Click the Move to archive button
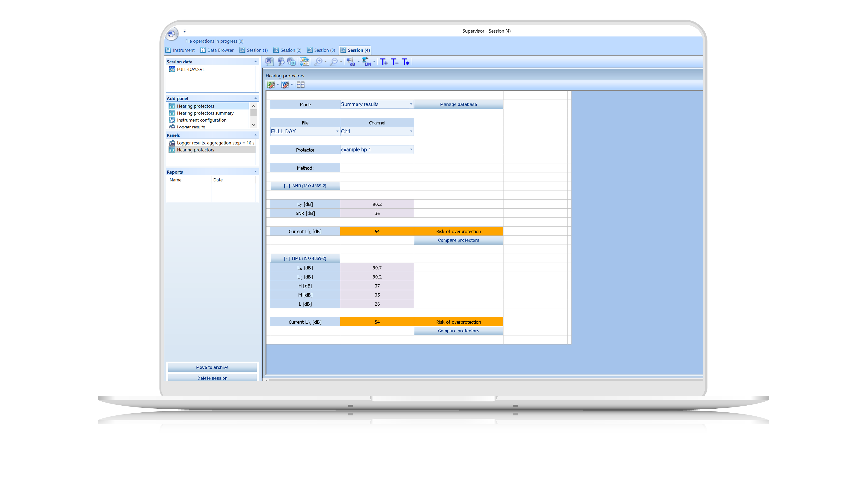Screen dimensions: 867x504 coord(212,367)
